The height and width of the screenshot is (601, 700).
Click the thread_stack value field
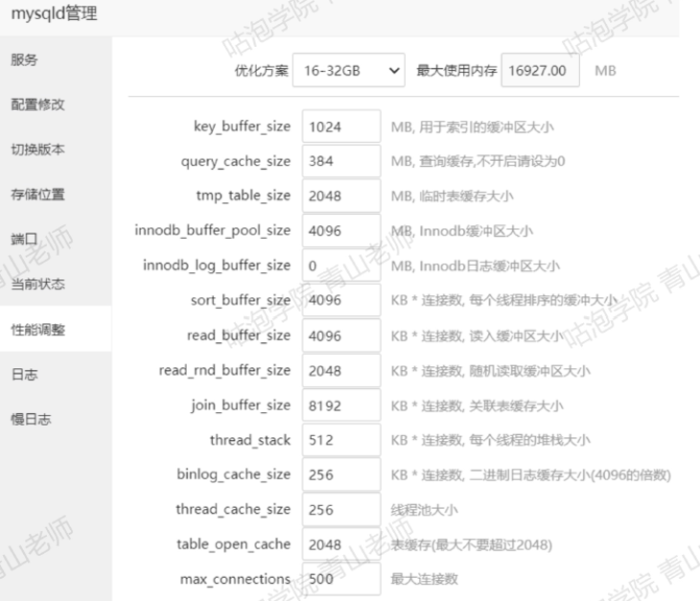(x=340, y=440)
